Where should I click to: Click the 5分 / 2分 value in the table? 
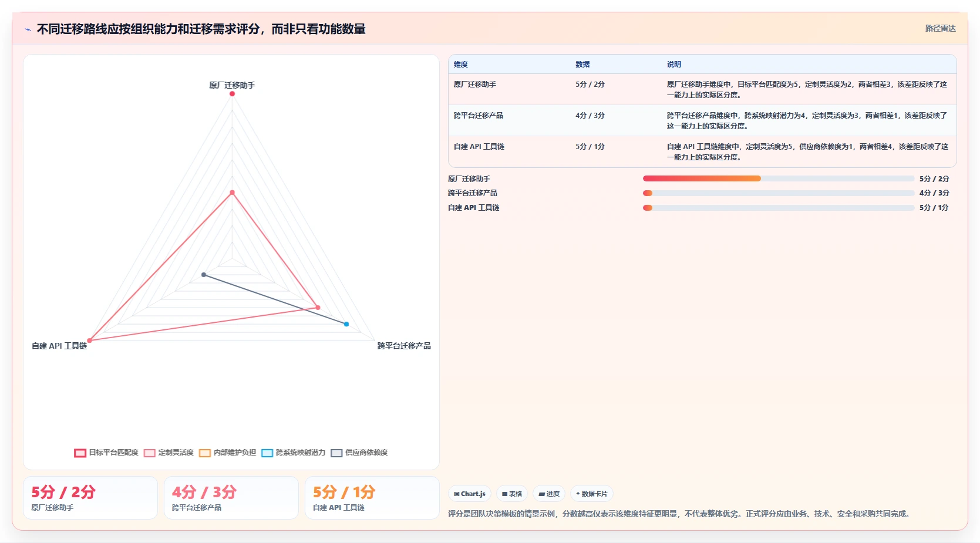590,85
